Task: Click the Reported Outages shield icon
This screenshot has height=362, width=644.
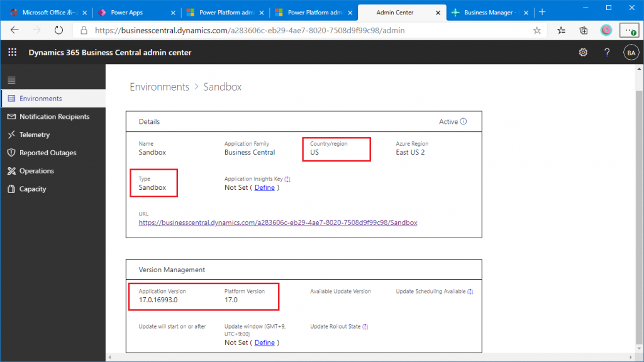Action: coord(11,153)
